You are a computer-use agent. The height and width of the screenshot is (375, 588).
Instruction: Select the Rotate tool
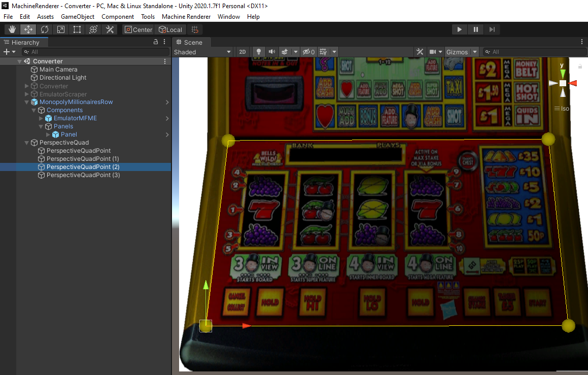click(x=45, y=29)
